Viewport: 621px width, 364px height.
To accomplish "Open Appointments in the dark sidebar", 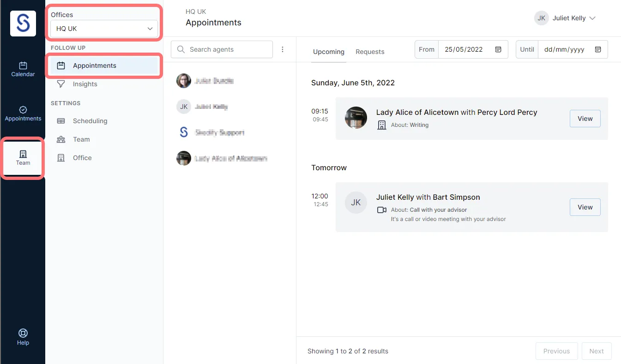I will (23, 113).
